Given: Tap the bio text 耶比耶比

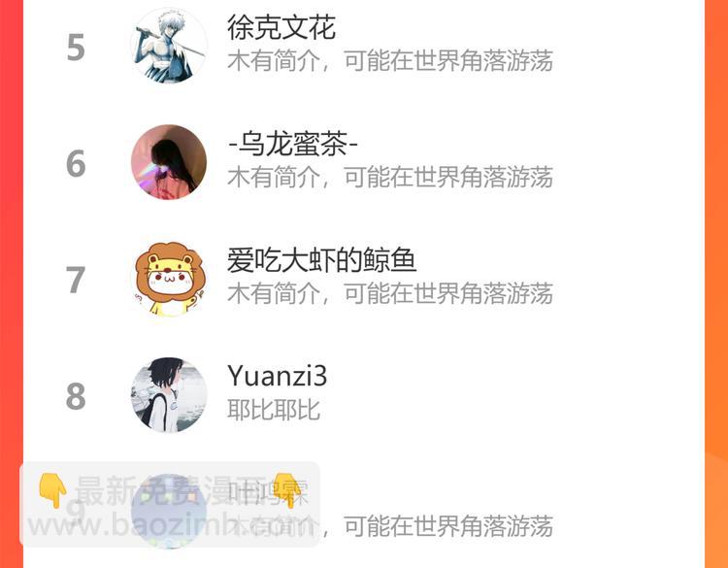Looking at the screenshot, I should [274, 410].
